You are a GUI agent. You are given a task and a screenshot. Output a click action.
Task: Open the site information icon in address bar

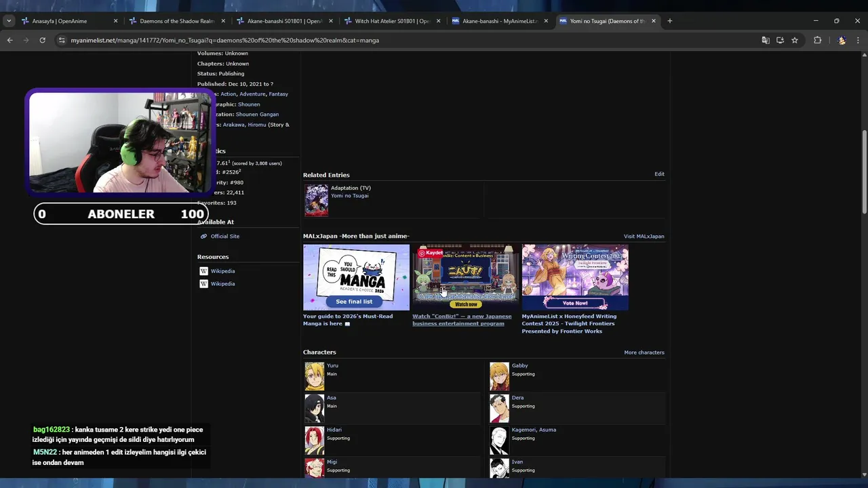point(62,40)
